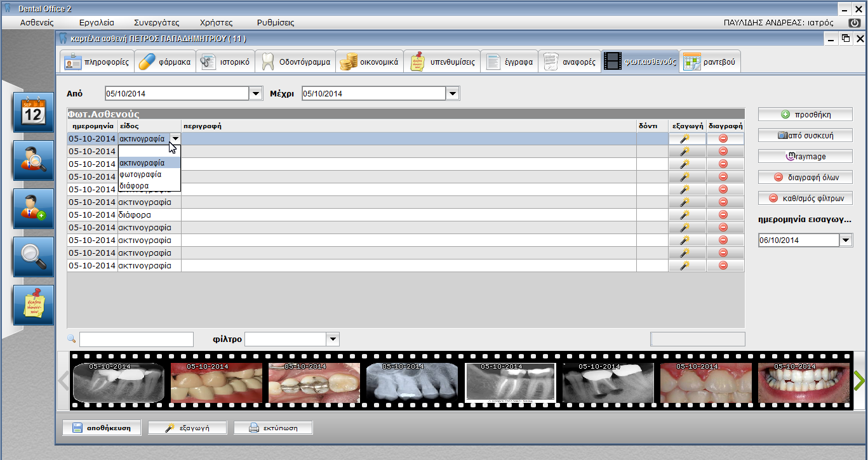
Task: Click the δόντι column header
Action: [652, 126]
